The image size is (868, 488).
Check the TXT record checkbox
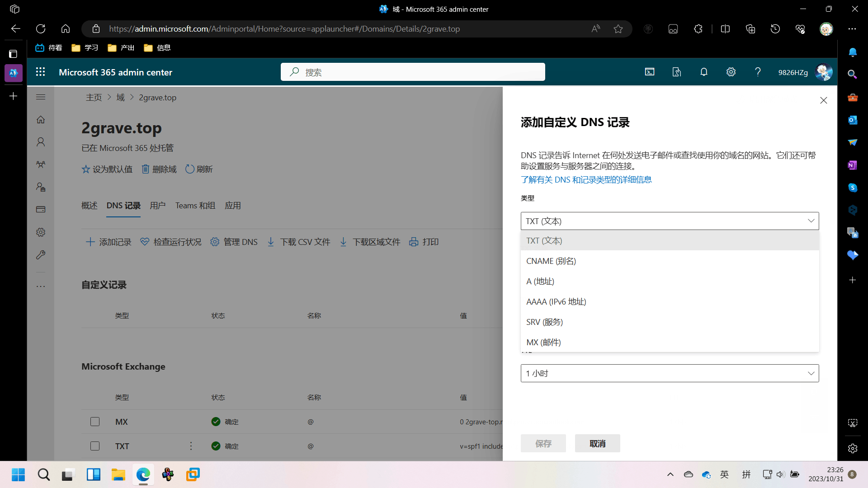[x=95, y=446]
